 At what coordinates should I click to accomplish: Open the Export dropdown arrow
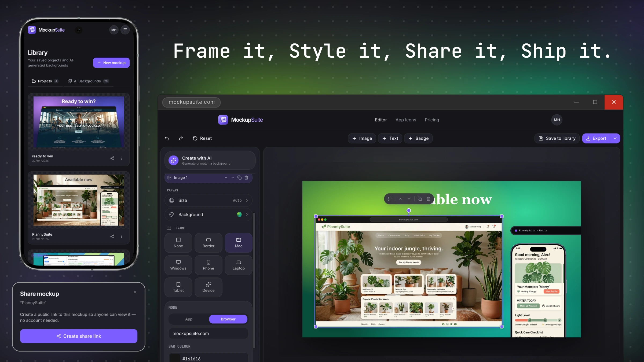coord(615,138)
